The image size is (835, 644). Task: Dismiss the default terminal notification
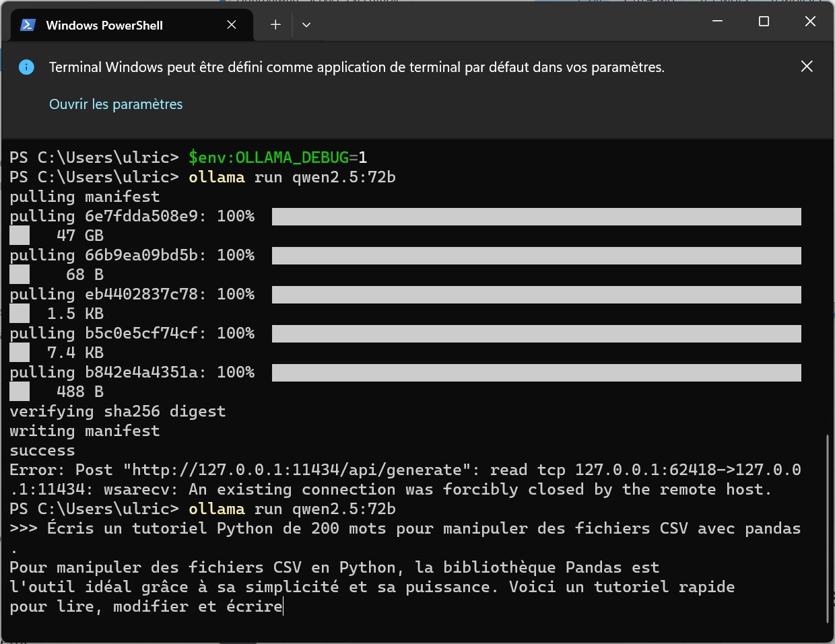pos(807,66)
